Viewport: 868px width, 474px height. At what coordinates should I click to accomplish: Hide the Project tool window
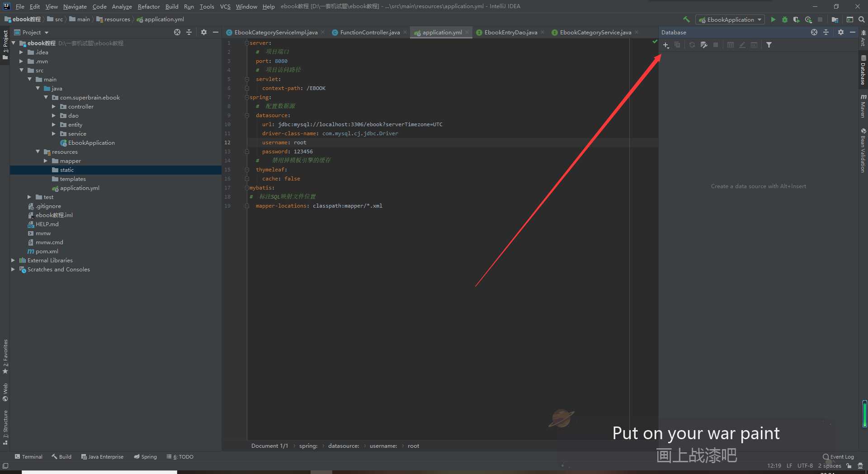(x=216, y=32)
